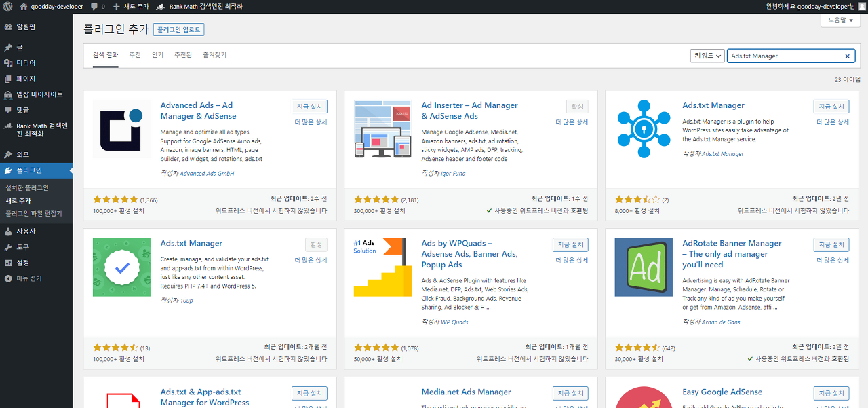This screenshot has width=868, height=408.
Task: Click AdRotate green Ad icon thumbnail
Action: [644, 267]
